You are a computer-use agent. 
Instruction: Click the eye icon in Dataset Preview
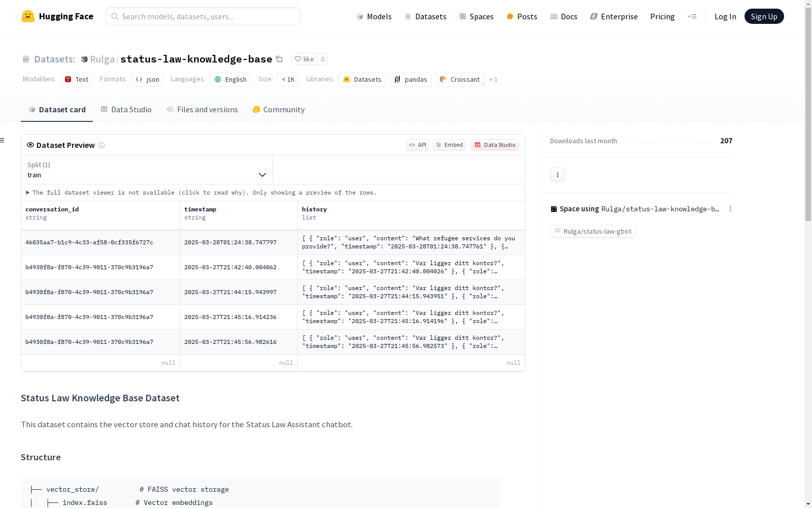(x=30, y=145)
